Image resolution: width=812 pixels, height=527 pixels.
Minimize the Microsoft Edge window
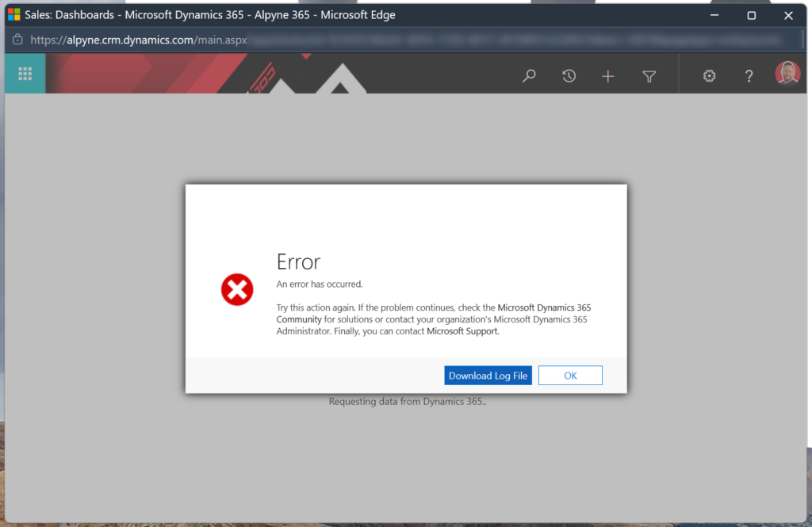714,15
